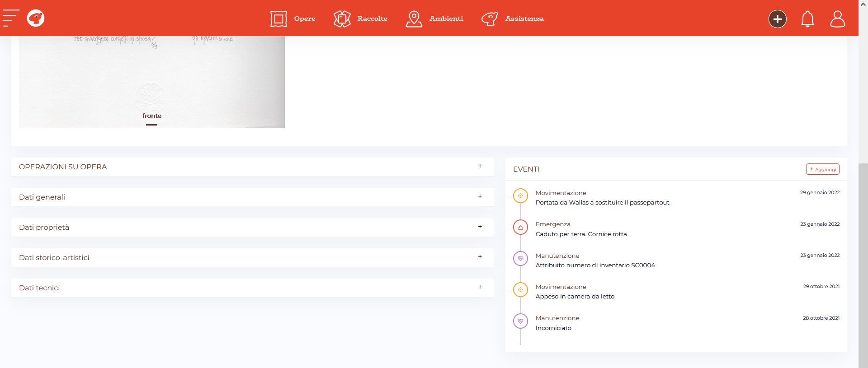Open notifications bell
The image size is (868, 368).
[807, 19]
